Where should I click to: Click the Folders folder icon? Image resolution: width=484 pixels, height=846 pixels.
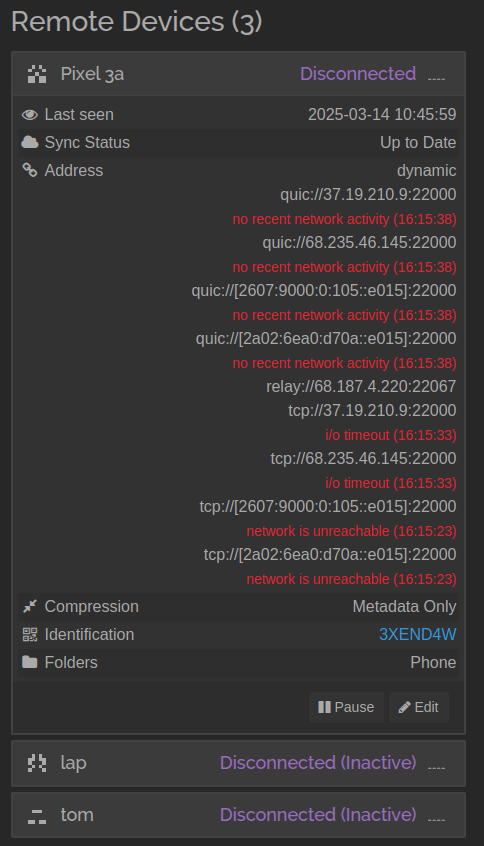[30, 662]
